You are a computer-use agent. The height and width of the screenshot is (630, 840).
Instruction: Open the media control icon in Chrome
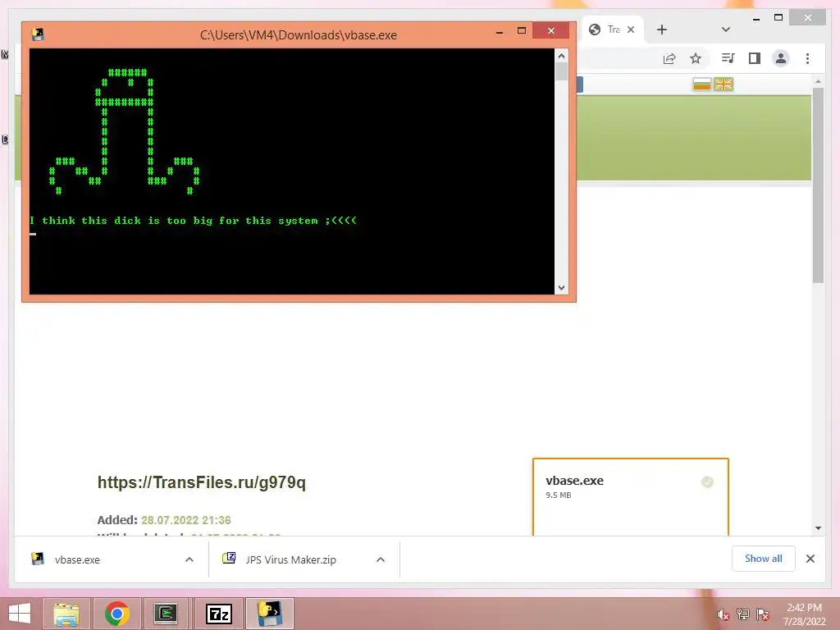(x=728, y=58)
